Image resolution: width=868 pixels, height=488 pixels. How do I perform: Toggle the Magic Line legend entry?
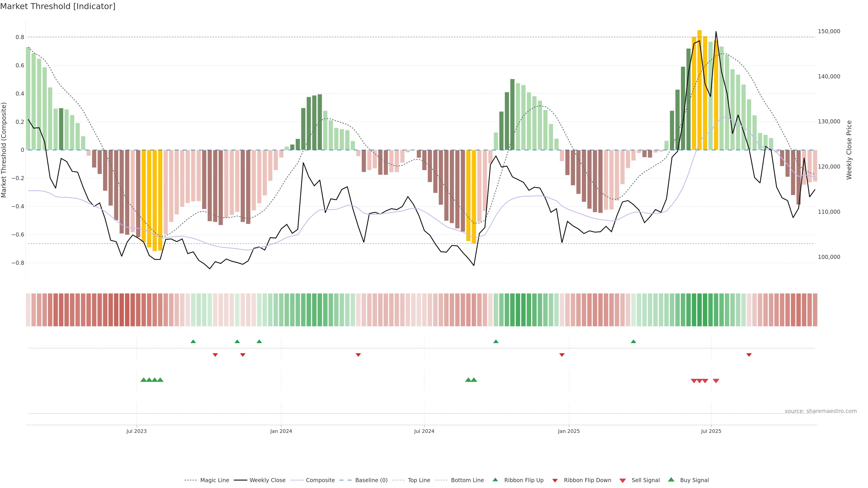[x=214, y=480]
